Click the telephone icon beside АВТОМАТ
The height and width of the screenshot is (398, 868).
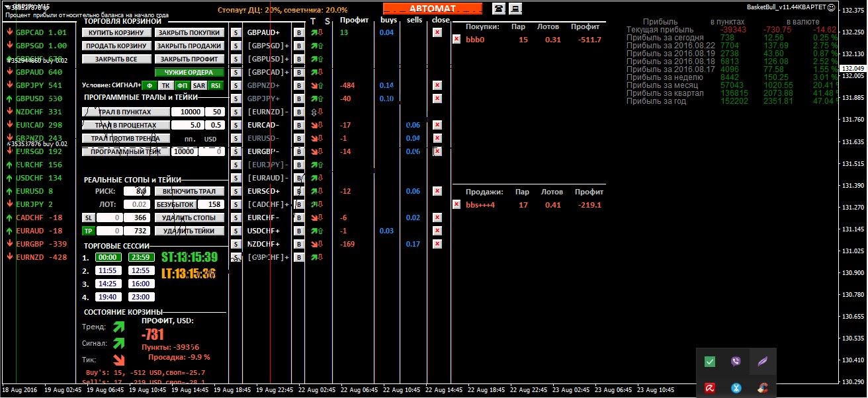coord(499,8)
